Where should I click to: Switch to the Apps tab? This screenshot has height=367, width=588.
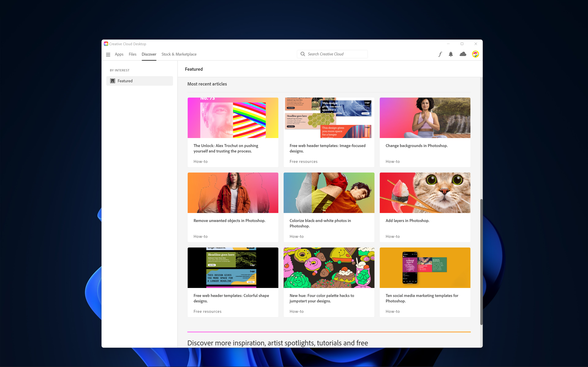[x=119, y=54]
